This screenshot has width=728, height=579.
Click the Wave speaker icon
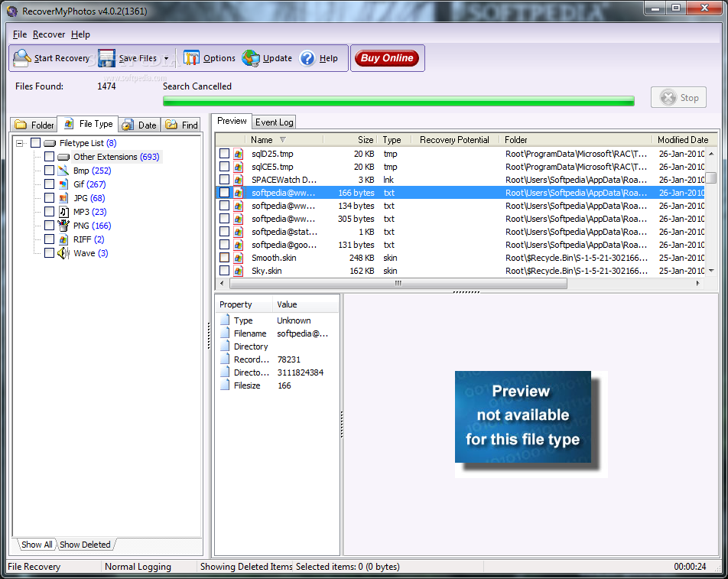tap(63, 253)
